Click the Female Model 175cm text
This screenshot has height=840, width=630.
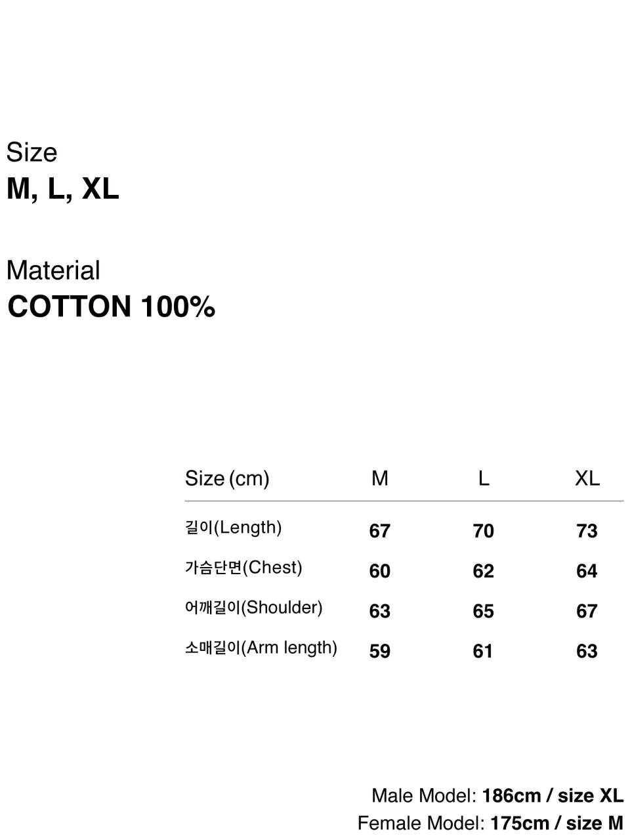[x=490, y=823]
